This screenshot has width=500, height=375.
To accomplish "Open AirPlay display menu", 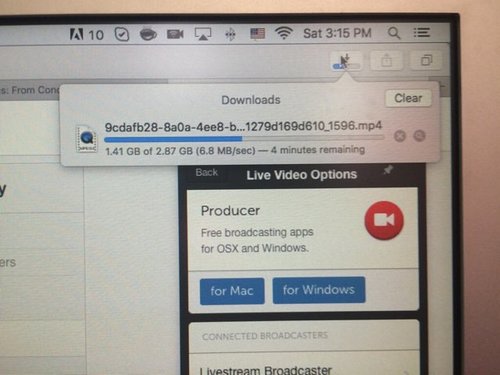I will [x=203, y=34].
